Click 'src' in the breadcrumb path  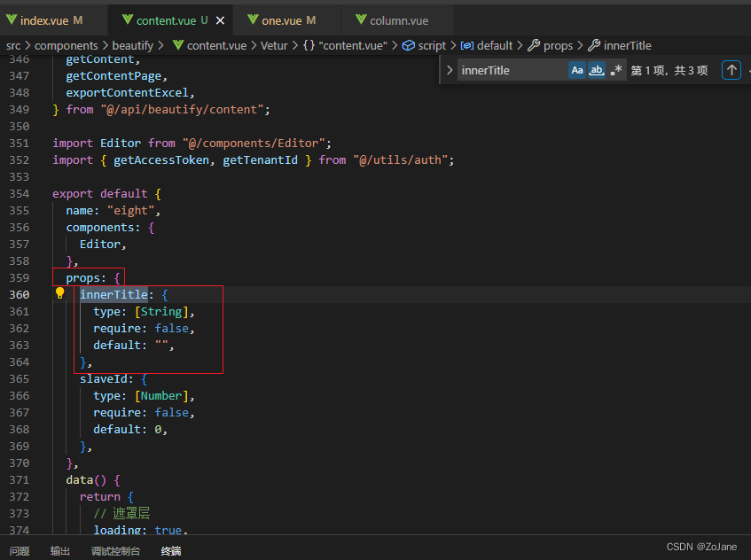pyautogui.click(x=13, y=46)
